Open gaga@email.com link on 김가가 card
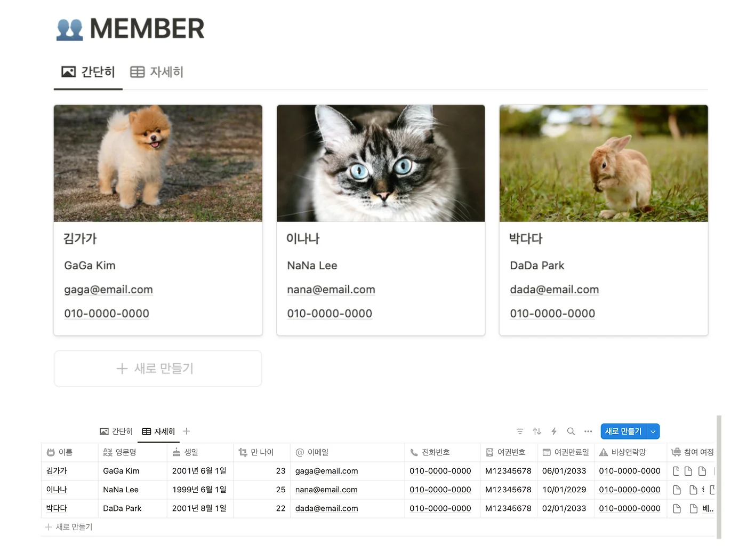 (108, 290)
